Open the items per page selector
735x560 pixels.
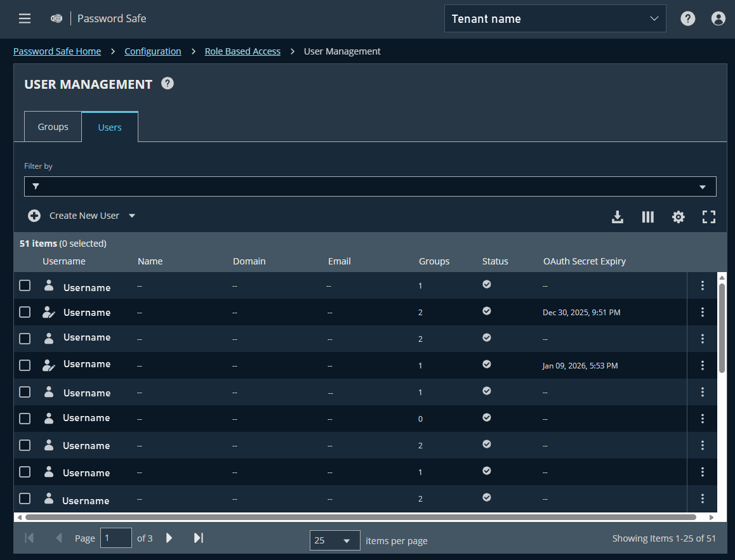point(334,540)
